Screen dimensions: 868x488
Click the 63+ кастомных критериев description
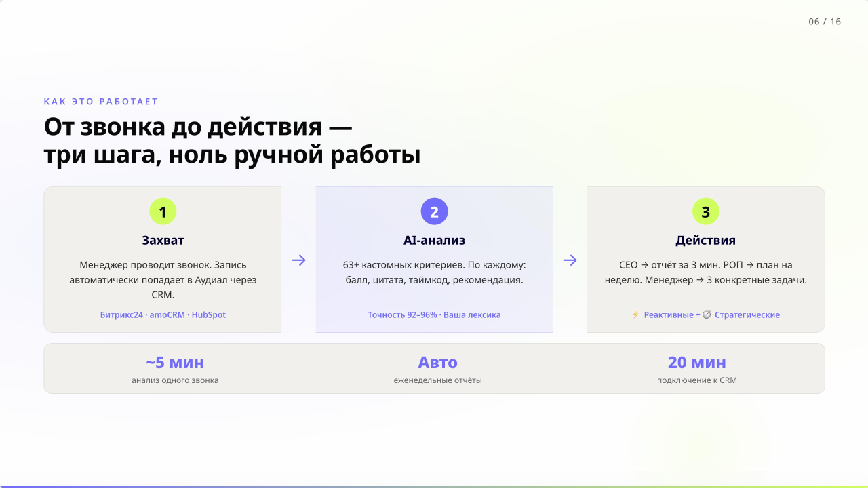coord(434,272)
